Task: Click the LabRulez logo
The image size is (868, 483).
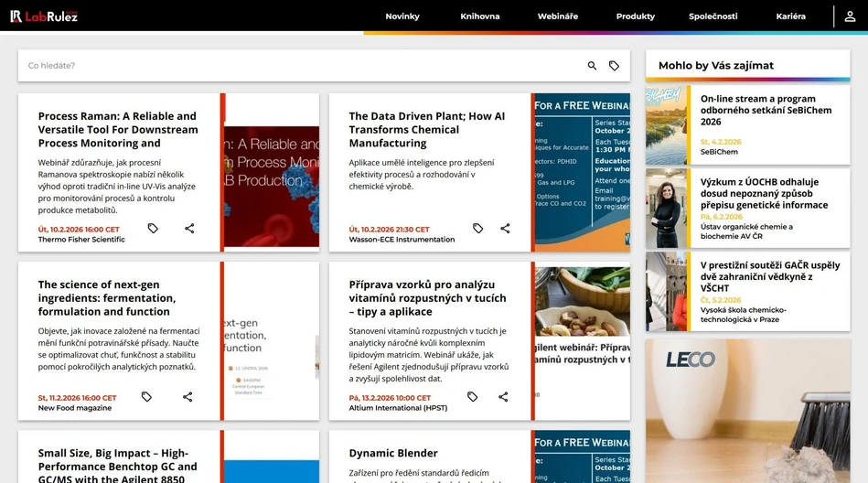Action: pos(44,16)
